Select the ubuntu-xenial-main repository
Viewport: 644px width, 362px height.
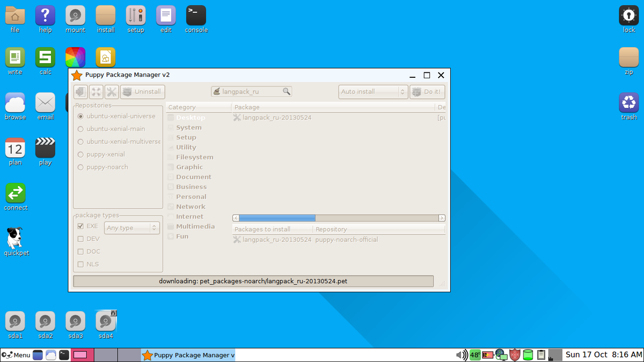click(x=112, y=129)
